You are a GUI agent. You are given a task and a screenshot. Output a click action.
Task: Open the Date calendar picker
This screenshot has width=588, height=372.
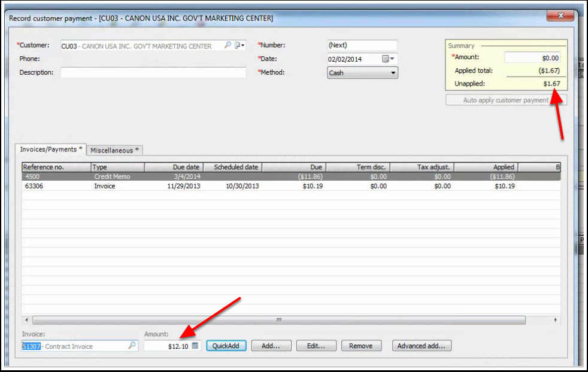388,59
